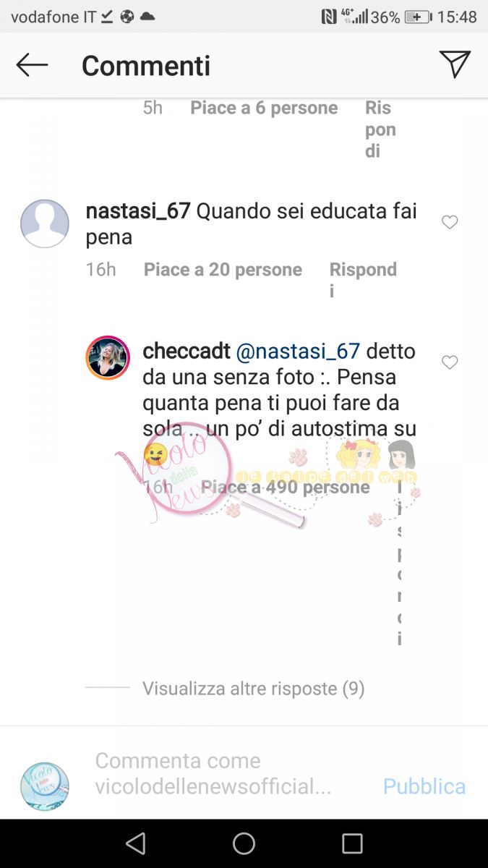This screenshot has width=488, height=868.
Task: View Piace a 20 persone likes list
Action: point(223,270)
